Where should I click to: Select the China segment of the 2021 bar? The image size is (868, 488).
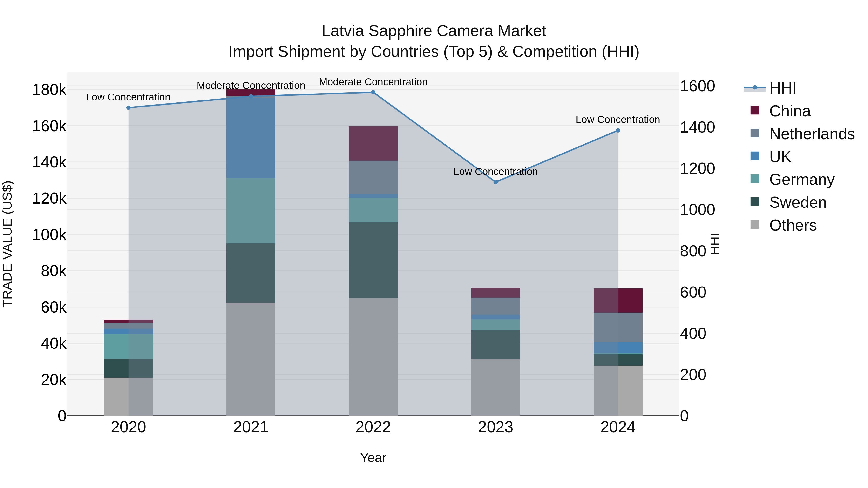[251, 93]
